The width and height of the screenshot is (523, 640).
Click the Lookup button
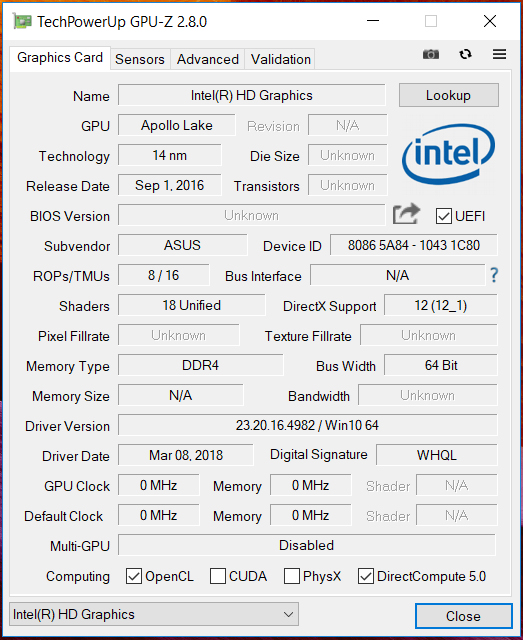[x=449, y=95]
